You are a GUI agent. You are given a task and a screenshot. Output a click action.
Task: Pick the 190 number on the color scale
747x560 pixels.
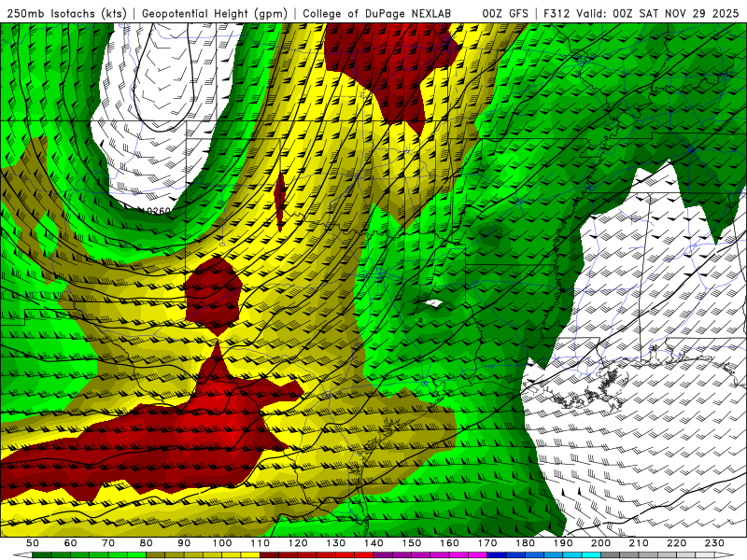coord(563,543)
